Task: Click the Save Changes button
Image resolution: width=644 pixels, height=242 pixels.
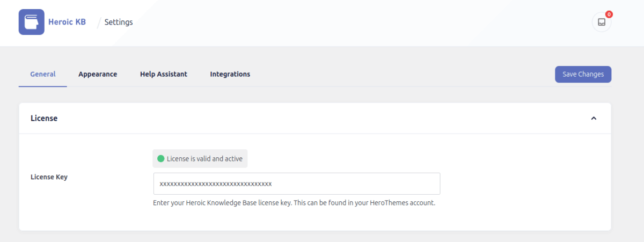Action: point(583,75)
